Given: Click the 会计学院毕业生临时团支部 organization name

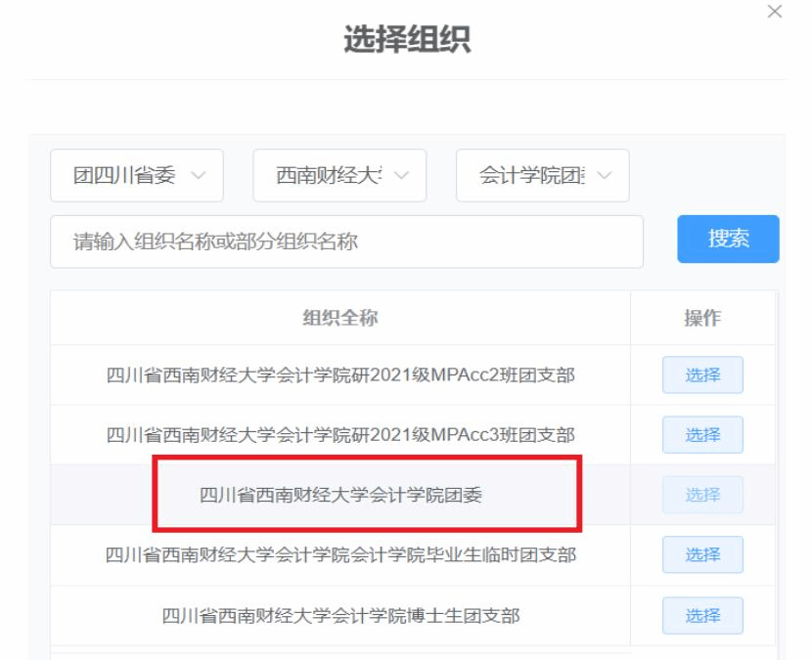Looking at the screenshot, I should tap(339, 555).
